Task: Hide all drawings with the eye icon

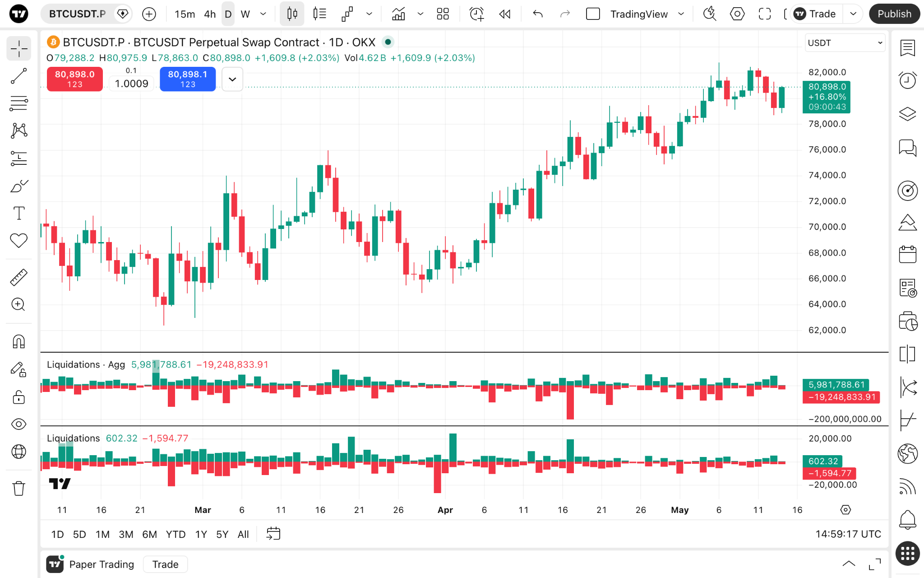Action: (19, 424)
